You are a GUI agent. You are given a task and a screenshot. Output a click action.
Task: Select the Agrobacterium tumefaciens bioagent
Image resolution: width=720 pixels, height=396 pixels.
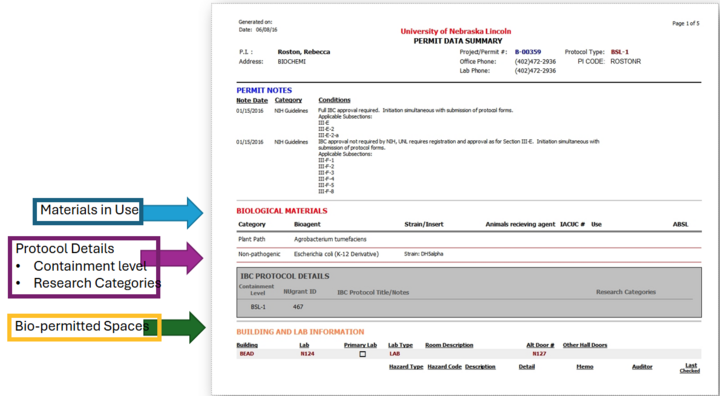coord(330,239)
